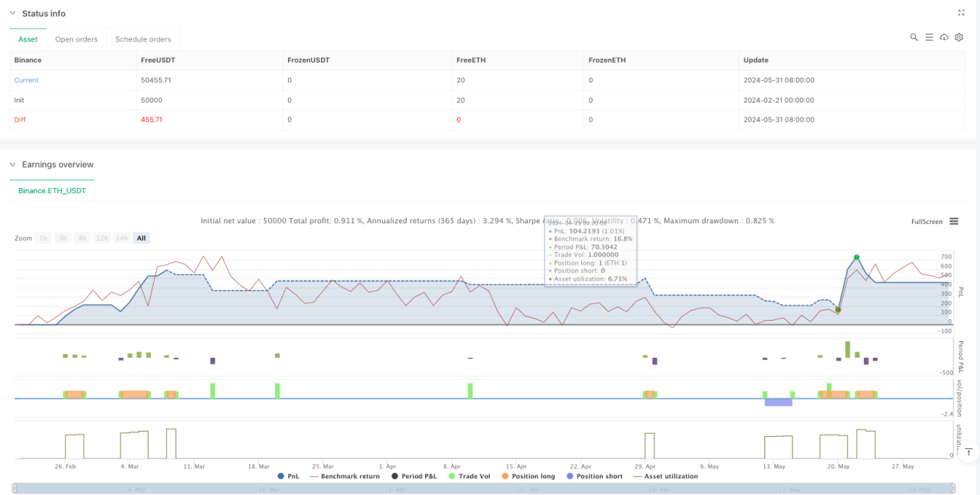Click the cloud download icon

pyautogui.click(x=944, y=37)
